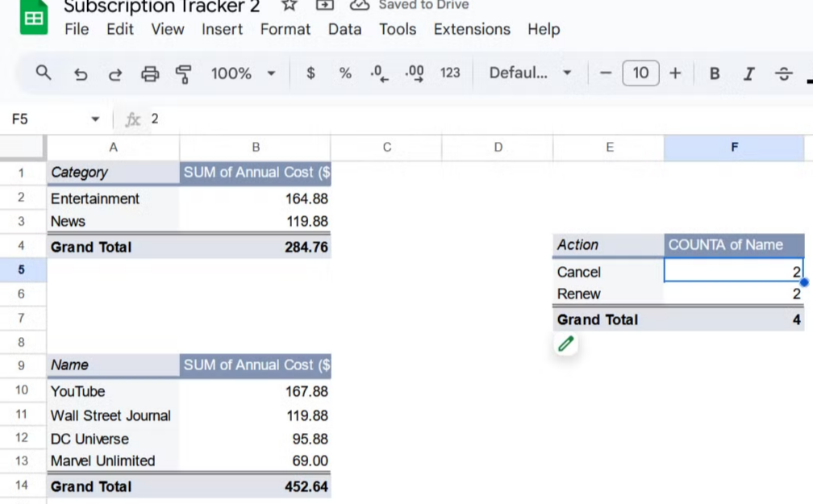Open the Default font dropdown

point(530,73)
